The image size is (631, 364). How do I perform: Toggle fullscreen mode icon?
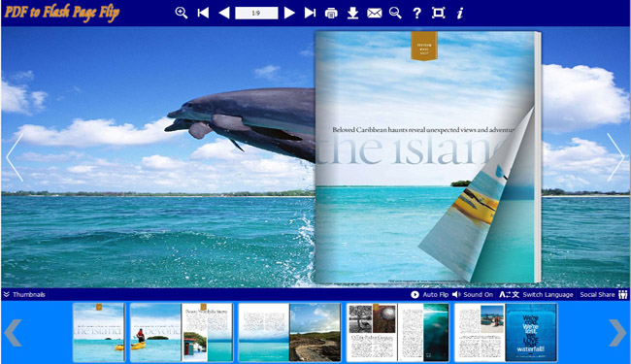tap(438, 13)
